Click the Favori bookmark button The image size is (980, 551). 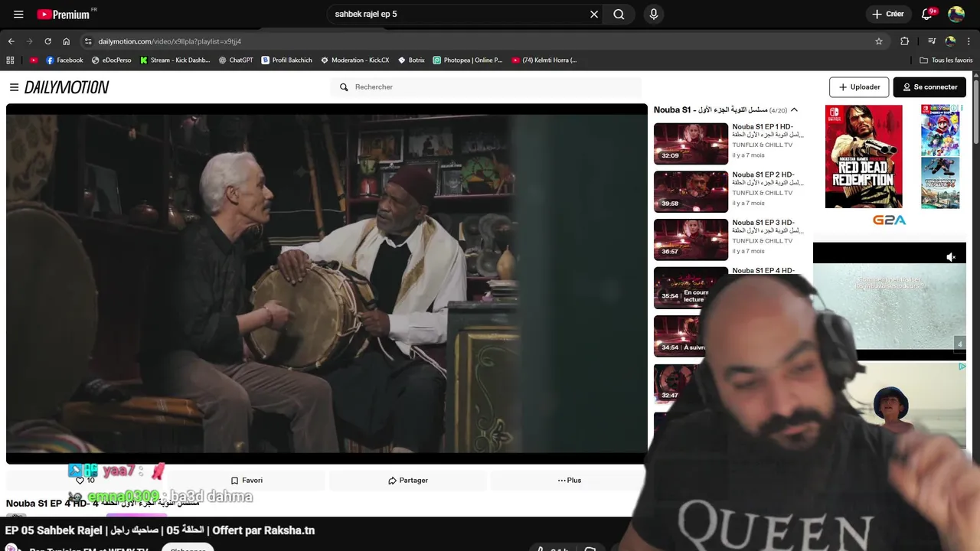pyautogui.click(x=247, y=481)
